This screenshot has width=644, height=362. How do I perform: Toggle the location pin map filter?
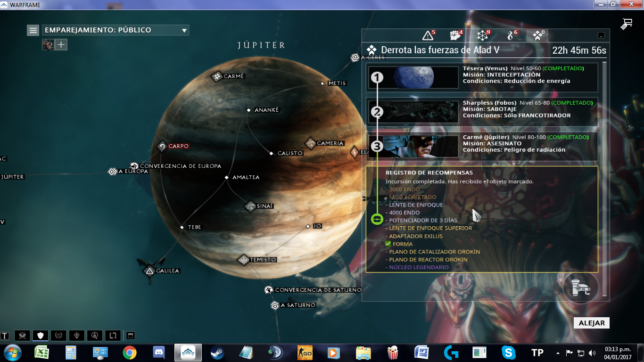click(77, 336)
